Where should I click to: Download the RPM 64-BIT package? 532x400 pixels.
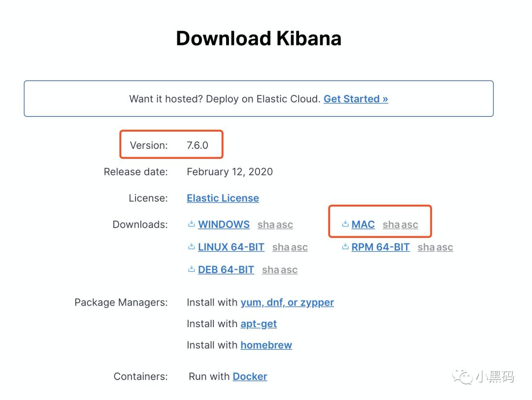(x=380, y=247)
